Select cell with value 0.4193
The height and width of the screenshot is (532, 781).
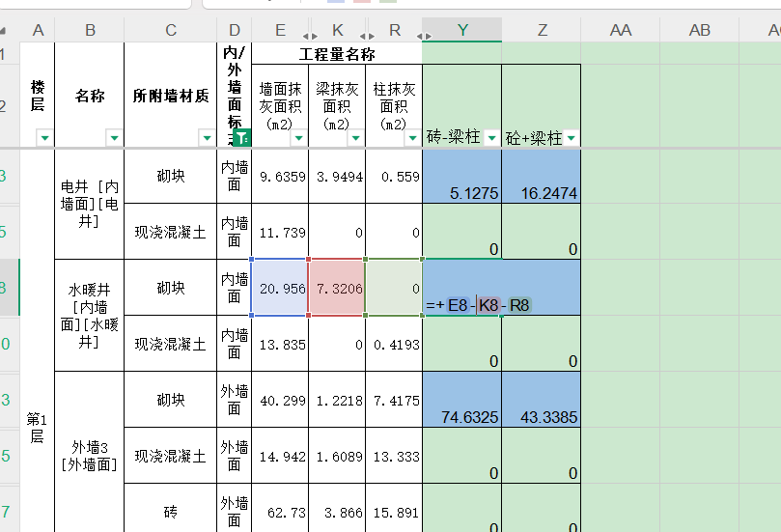tap(394, 344)
